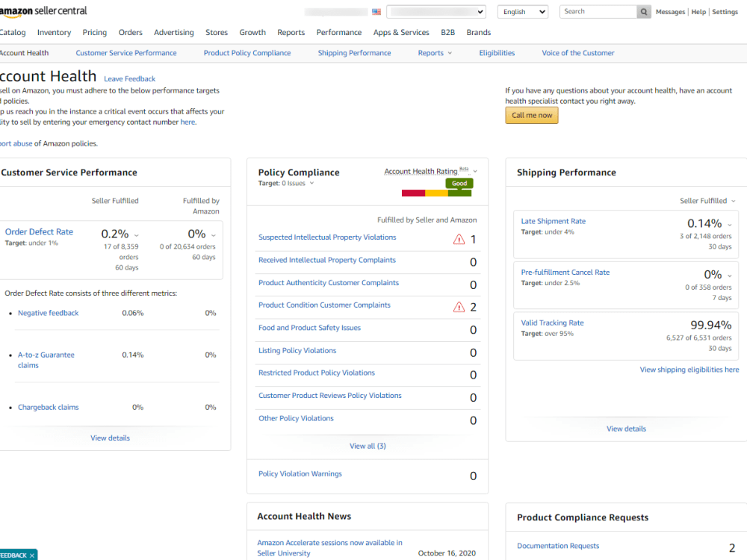The height and width of the screenshot is (560, 747).
Task: Click the Amazon Seller Central logo
Action: [x=43, y=11]
